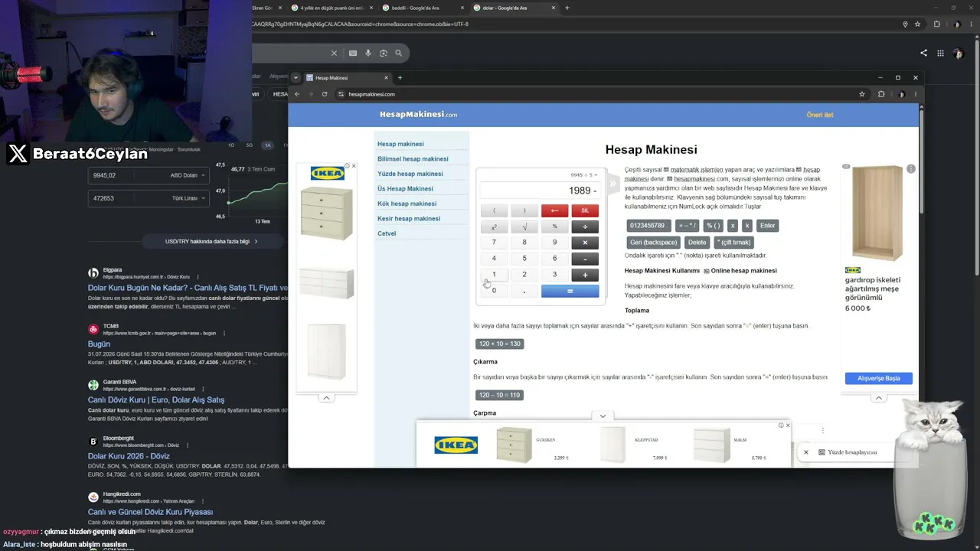The height and width of the screenshot is (551, 980).
Task: Click the red backspace arrow calculator key
Action: [554, 210]
